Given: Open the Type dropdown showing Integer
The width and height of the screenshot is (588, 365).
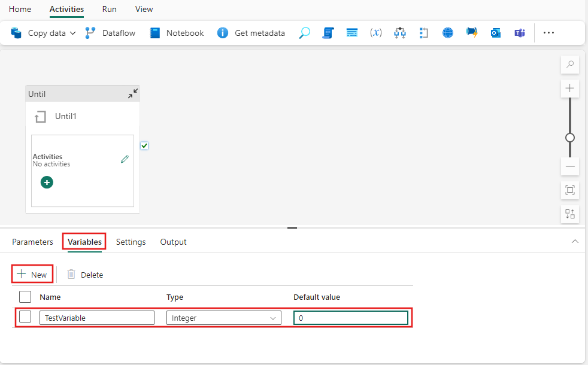Looking at the screenshot, I should click(x=223, y=317).
